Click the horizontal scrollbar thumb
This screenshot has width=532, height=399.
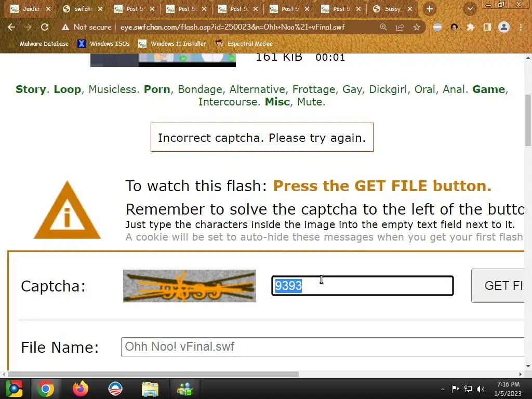153,374
